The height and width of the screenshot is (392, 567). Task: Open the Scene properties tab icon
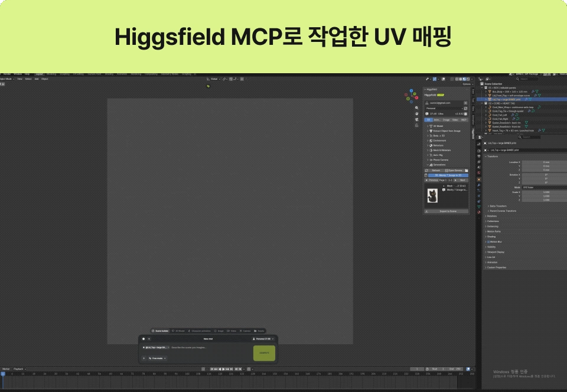click(479, 167)
